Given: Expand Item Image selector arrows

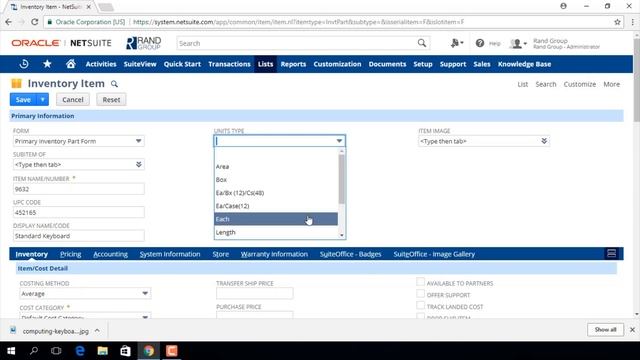Looking at the screenshot, I should pos(544,141).
